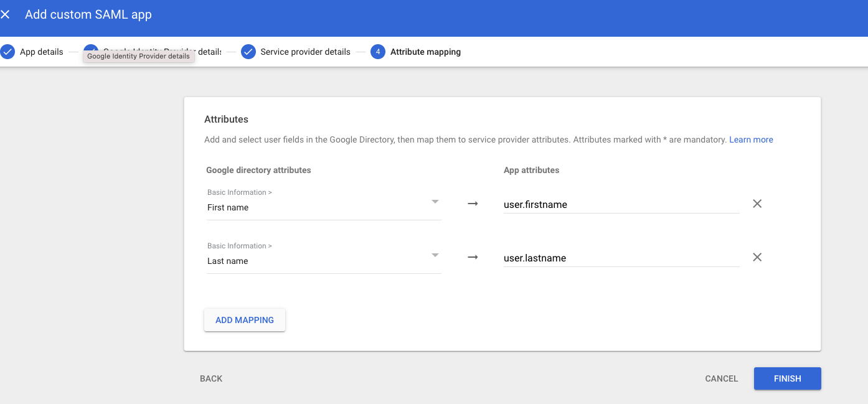The width and height of the screenshot is (868, 404).
Task: Click the App details step checkmark icon
Action: coord(7,52)
